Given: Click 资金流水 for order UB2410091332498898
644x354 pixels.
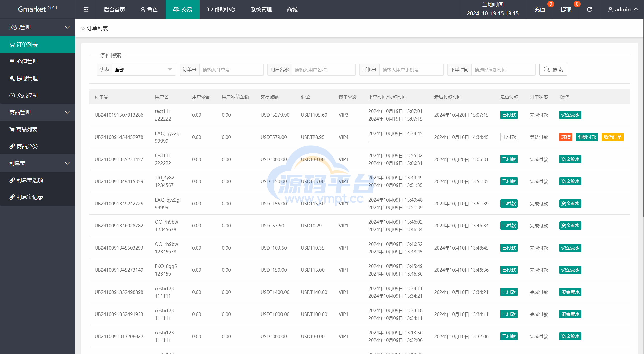Looking at the screenshot, I should click(570, 292).
